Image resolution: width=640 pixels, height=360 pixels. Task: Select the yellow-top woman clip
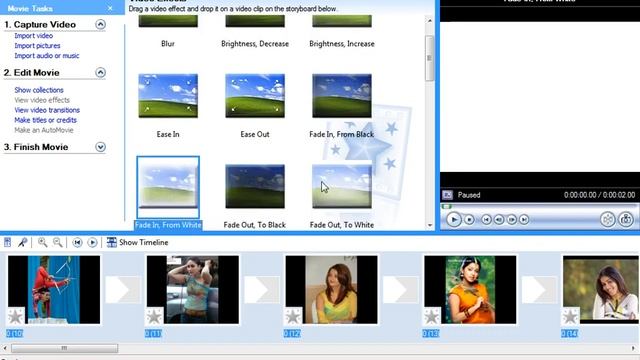pos(331,290)
